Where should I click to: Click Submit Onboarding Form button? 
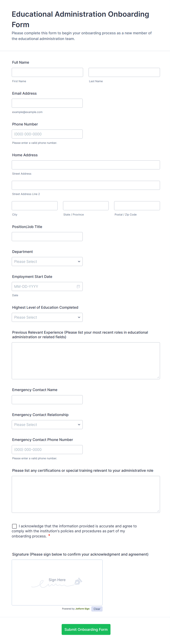pos(86,629)
